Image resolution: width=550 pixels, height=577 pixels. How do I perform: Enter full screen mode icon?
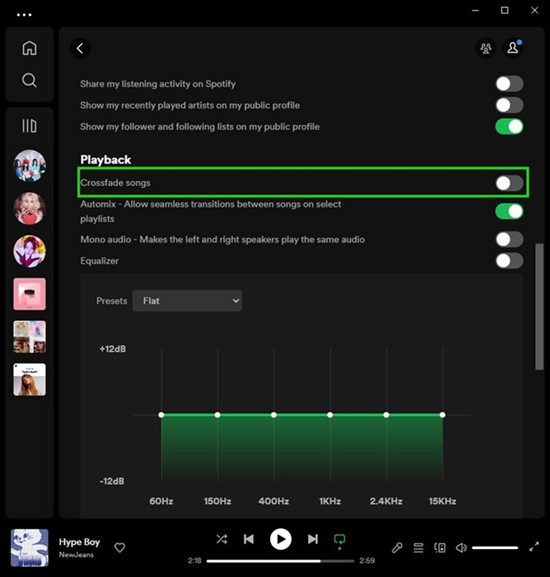(534, 547)
